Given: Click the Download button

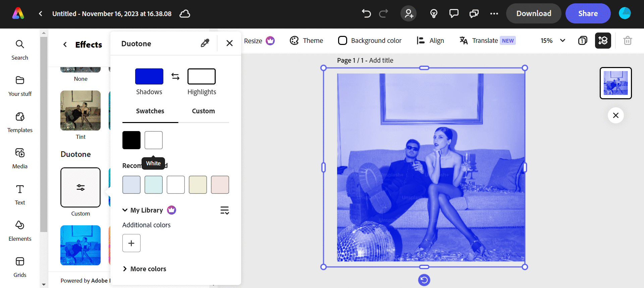Looking at the screenshot, I should [533, 13].
